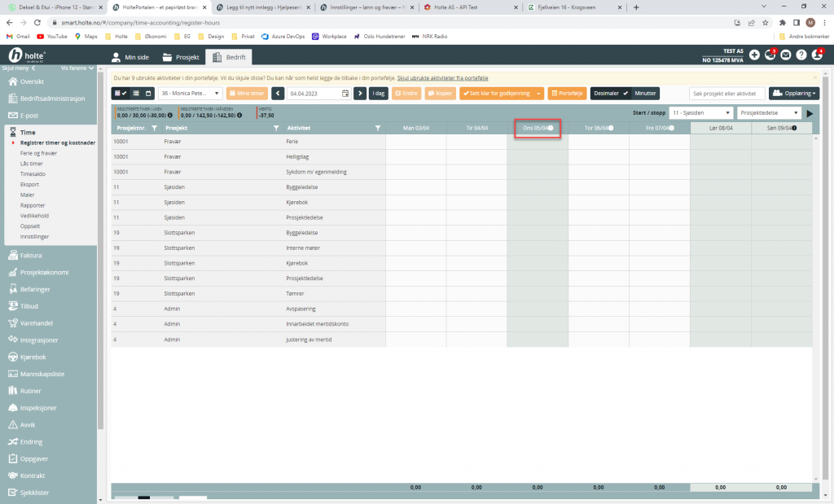Go to previous week with left arrow
Screen dimensions: 834x504
(278, 94)
